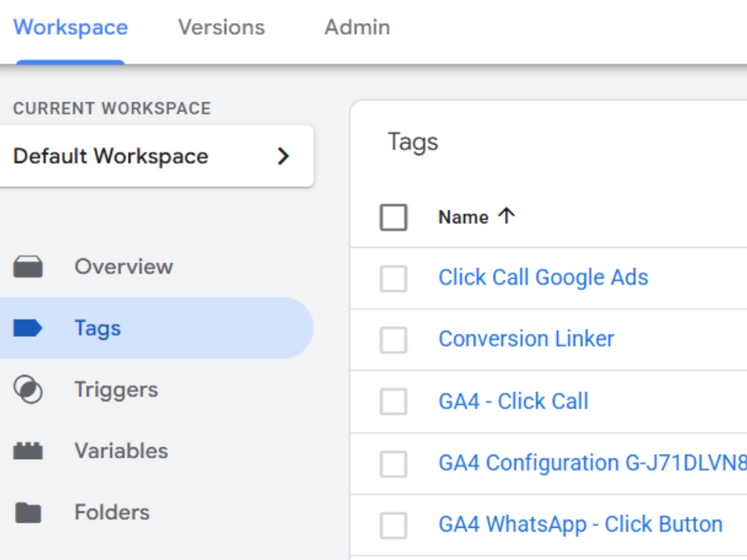Viewport: 747px width, 560px height.
Task: Open the GA4 WhatsApp - Click Button tag
Action: [580, 524]
